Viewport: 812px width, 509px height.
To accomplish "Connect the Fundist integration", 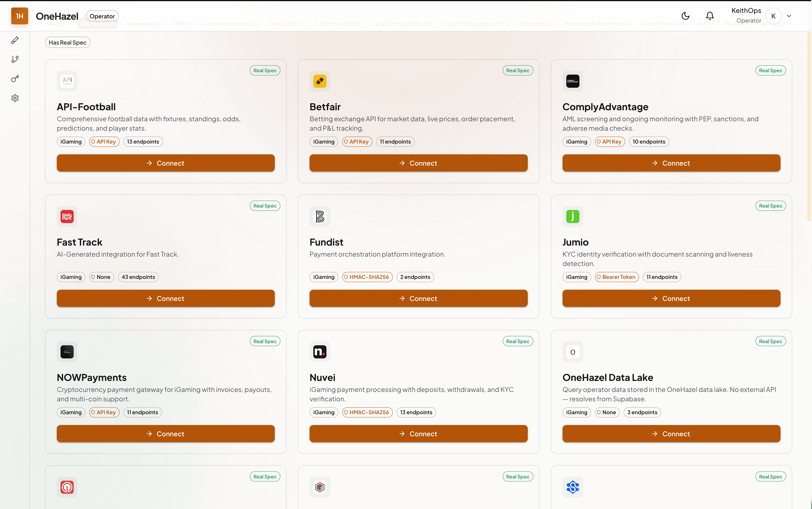I will coord(418,298).
